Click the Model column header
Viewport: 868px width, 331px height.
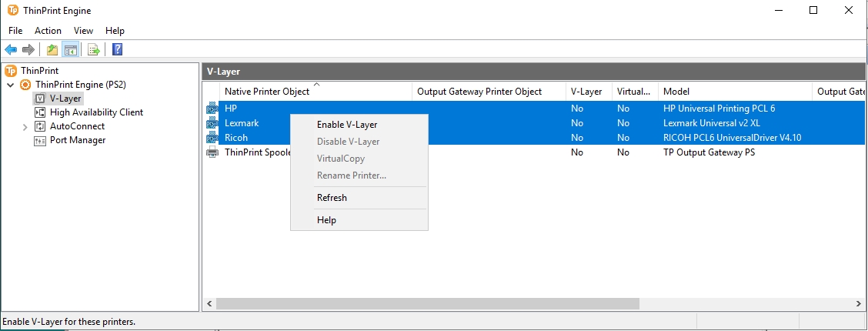pyautogui.click(x=677, y=92)
